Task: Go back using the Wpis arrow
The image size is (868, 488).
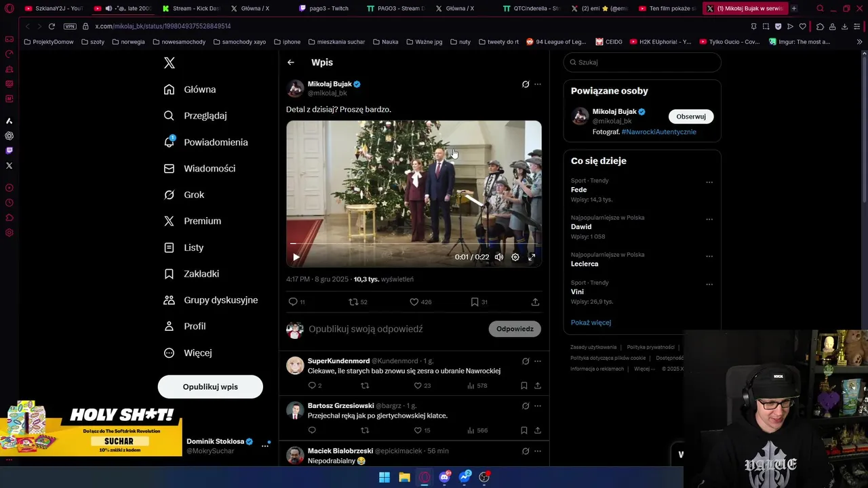Action: (x=291, y=62)
